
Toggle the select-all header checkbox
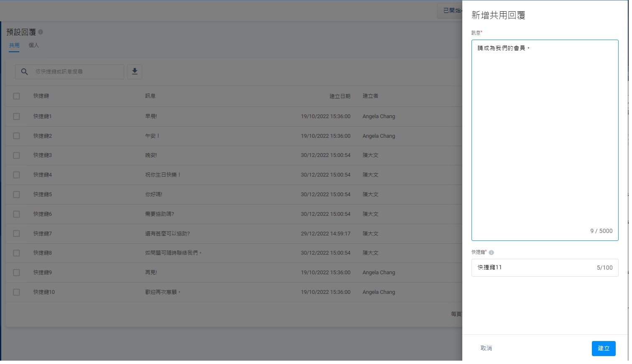click(16, 96)
